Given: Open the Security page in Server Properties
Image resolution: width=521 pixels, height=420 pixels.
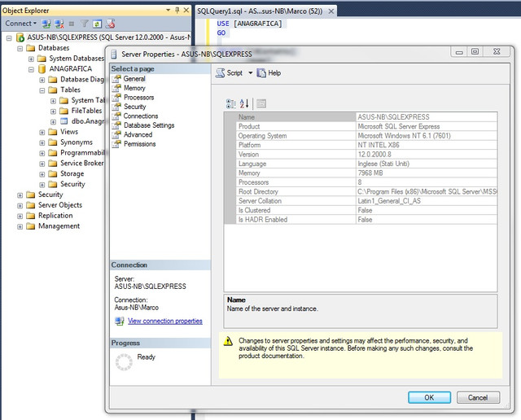Looking at the screenshot, I should tap(134, 107).
